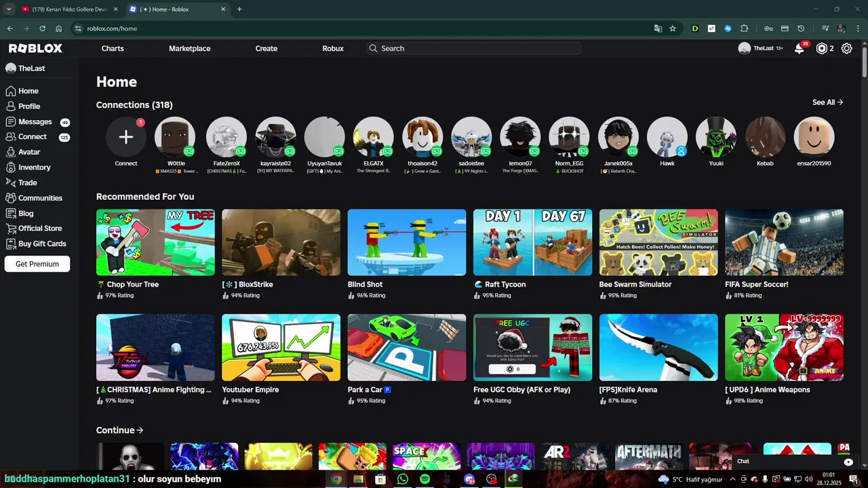This screenshot has width=868, height=488.
Task: Show hidden system tray icons
Action: coord(732,479)
